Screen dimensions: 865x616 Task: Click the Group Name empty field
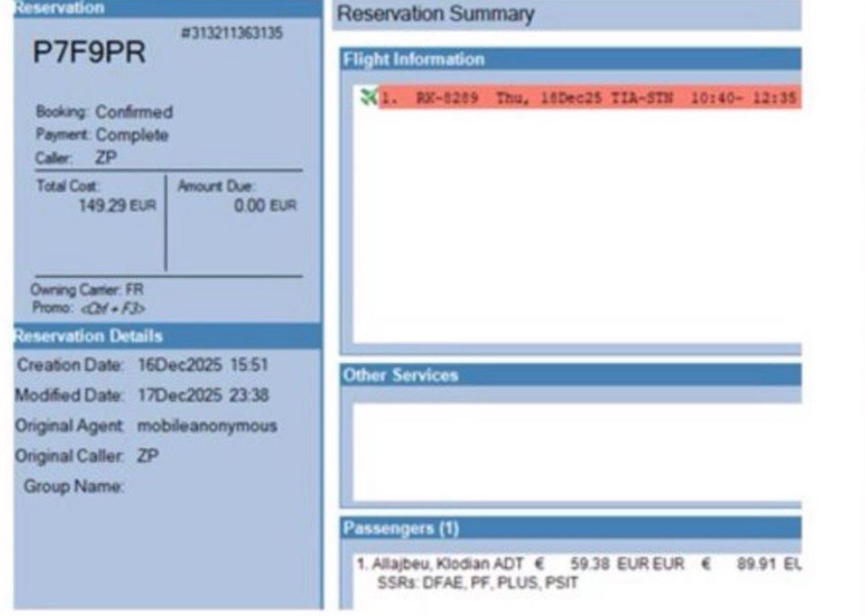[197, 486]
